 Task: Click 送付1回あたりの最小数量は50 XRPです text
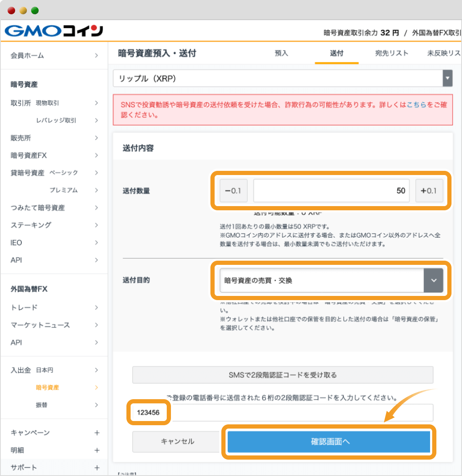pos(275,227)
